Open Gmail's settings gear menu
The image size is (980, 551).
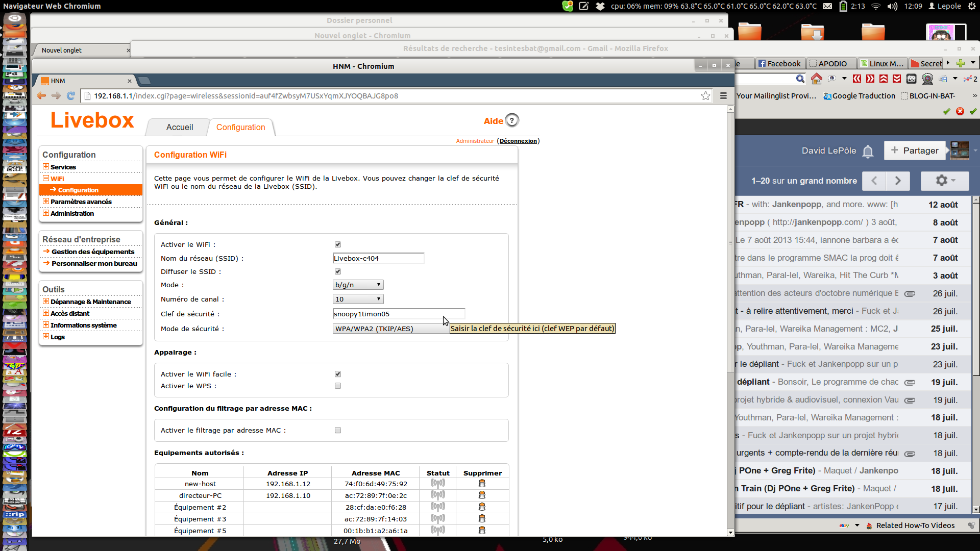944,181
